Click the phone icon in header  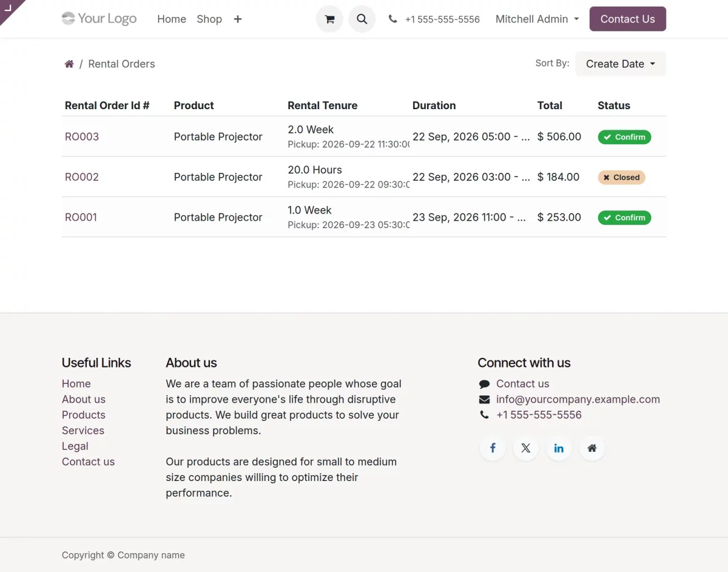click(x=393, y=19)
